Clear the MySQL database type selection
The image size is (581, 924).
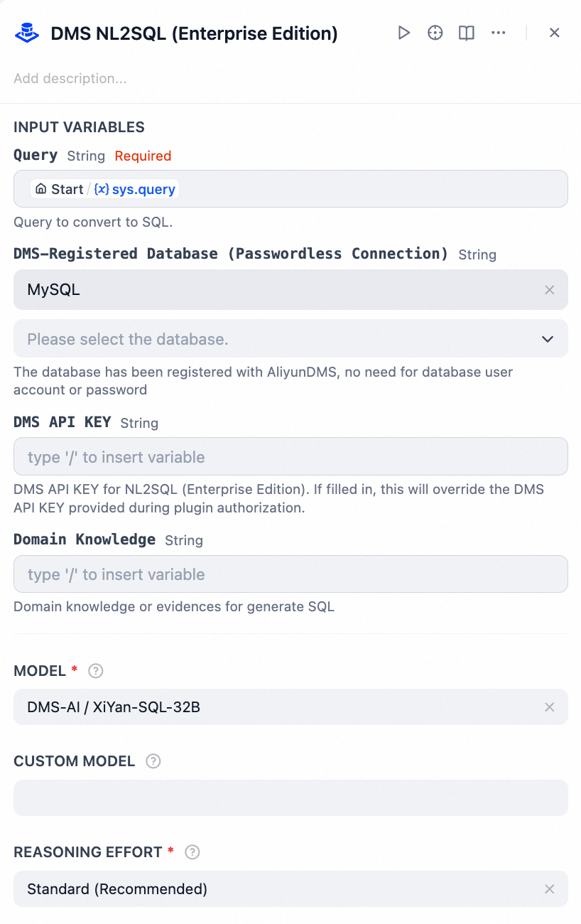click(x=549, y=290)
